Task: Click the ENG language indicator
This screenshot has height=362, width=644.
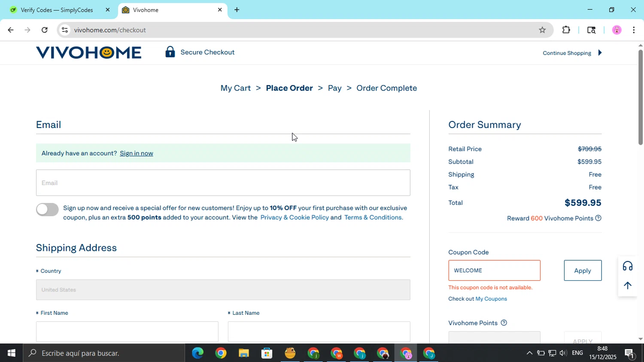Action: [x=577, y=353]
